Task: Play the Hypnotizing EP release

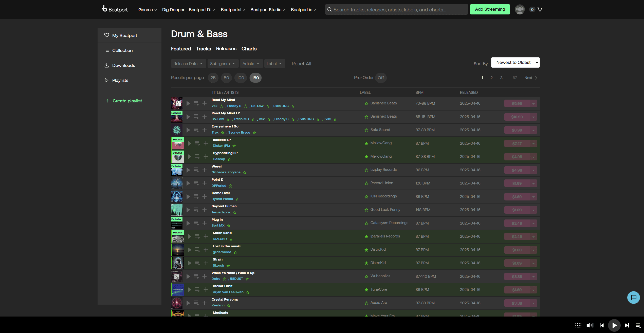Action: pyautogui.click(x=190, y=157)
